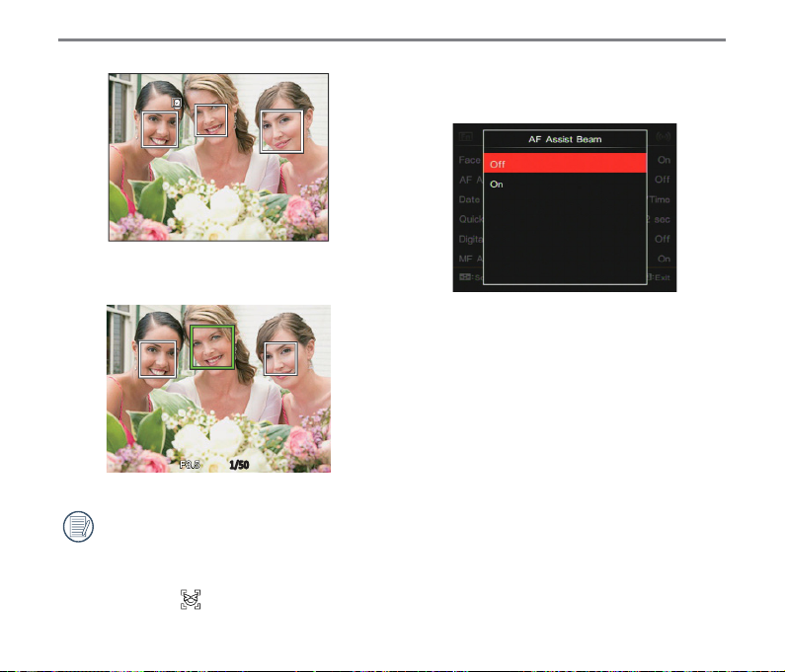Click the dimmed Date menu row label
The height and width of the screenshot is (672, 785).
tap(469, 199)
